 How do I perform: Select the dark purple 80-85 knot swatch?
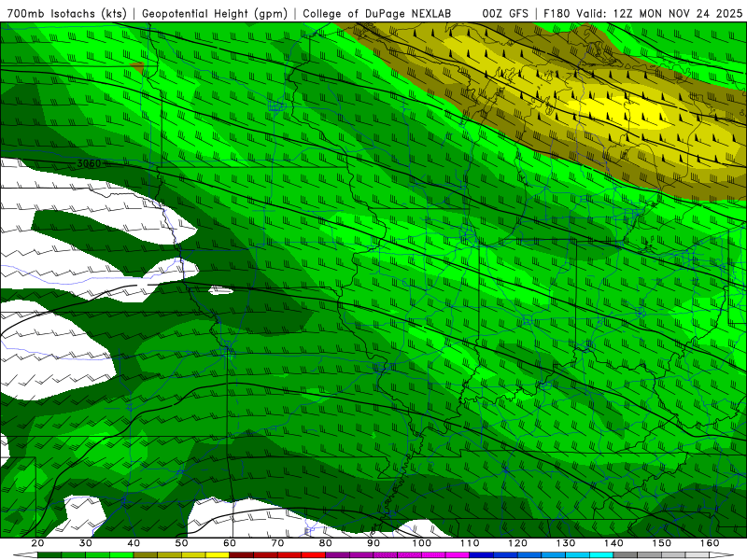tap(338, 554)
